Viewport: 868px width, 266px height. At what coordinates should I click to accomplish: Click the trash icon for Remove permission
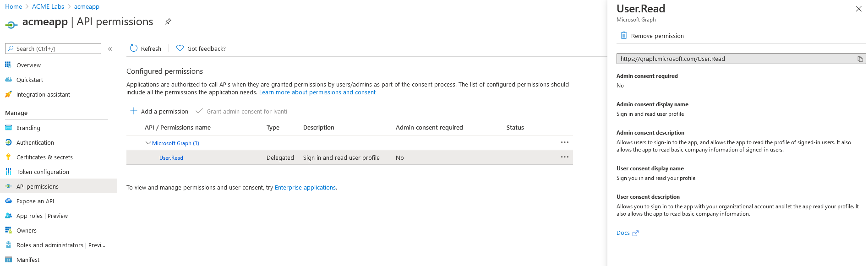(623, 36)
